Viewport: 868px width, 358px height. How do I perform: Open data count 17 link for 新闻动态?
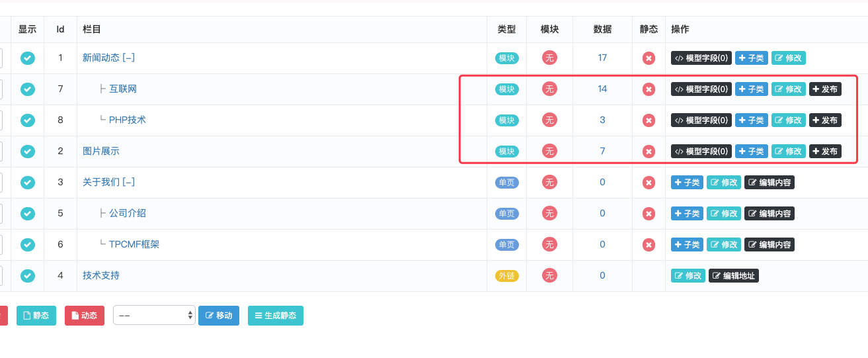[602, 58]
